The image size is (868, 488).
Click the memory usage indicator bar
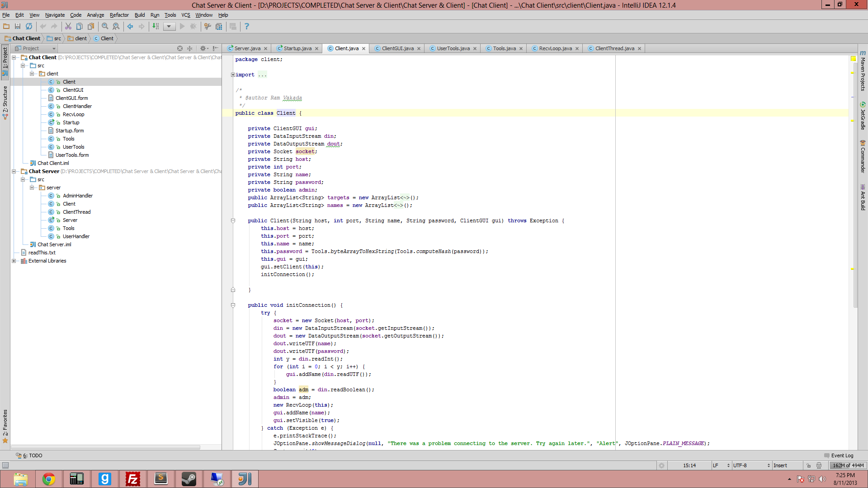848,465
